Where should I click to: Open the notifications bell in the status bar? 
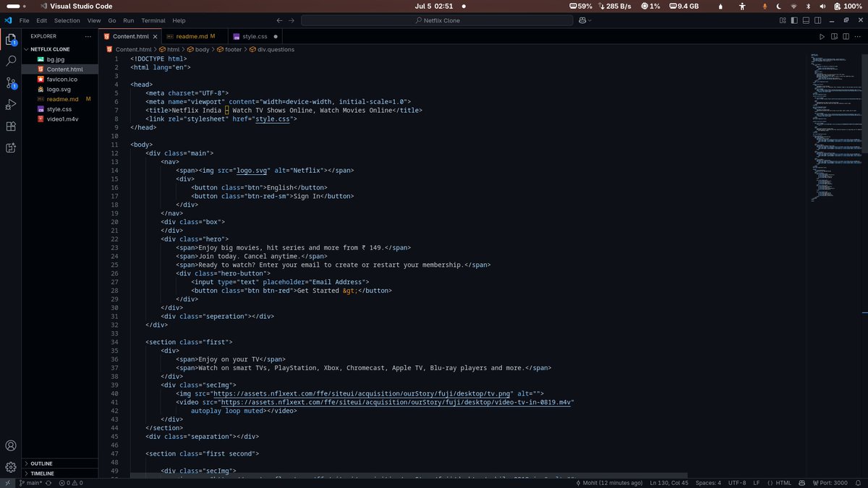[x=859, y=482]
